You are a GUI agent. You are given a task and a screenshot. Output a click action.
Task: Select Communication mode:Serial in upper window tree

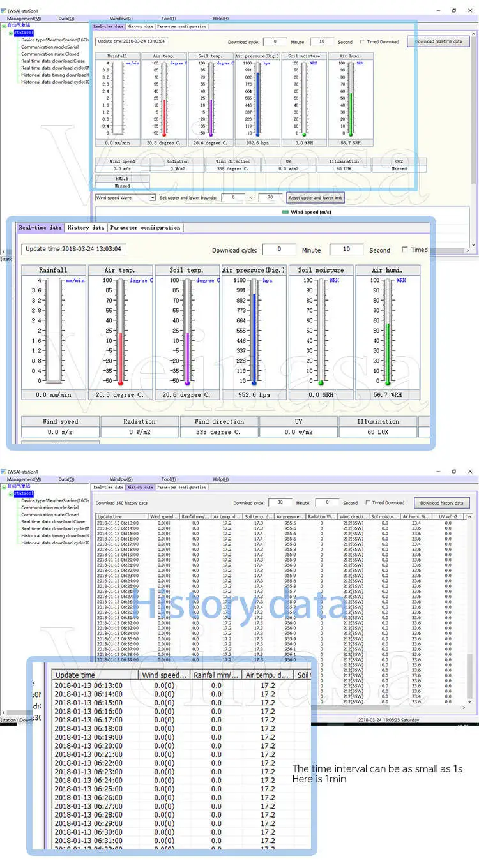50,47
